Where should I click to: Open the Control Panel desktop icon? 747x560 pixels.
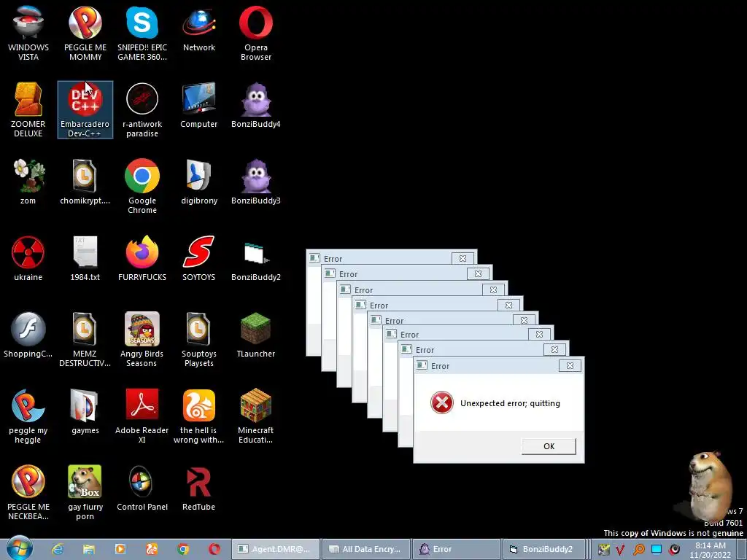coord(142,489)
